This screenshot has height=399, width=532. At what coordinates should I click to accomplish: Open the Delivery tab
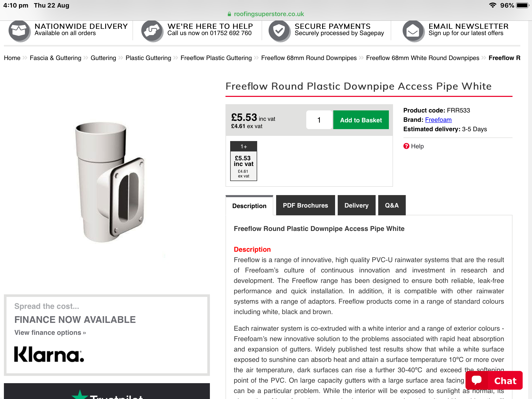[356, 205]
